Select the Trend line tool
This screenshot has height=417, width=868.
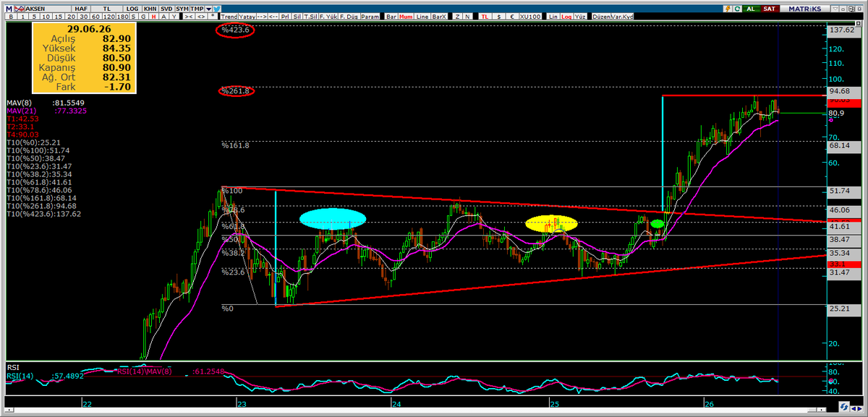[x=229, y=17]
